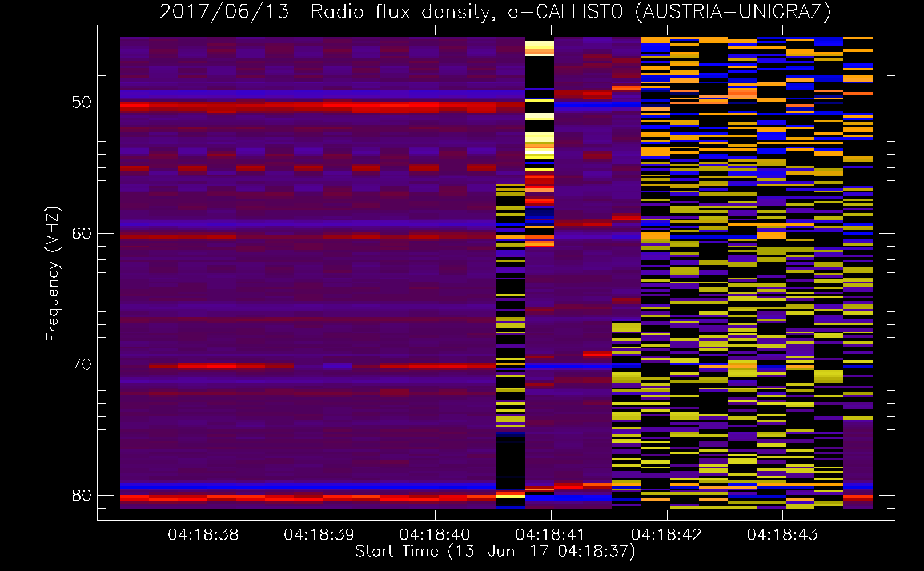Screen dimensions: 924x571
Task: Click the 50 frequency tick label
Action: pyautogui.click(x=82, y=103)
